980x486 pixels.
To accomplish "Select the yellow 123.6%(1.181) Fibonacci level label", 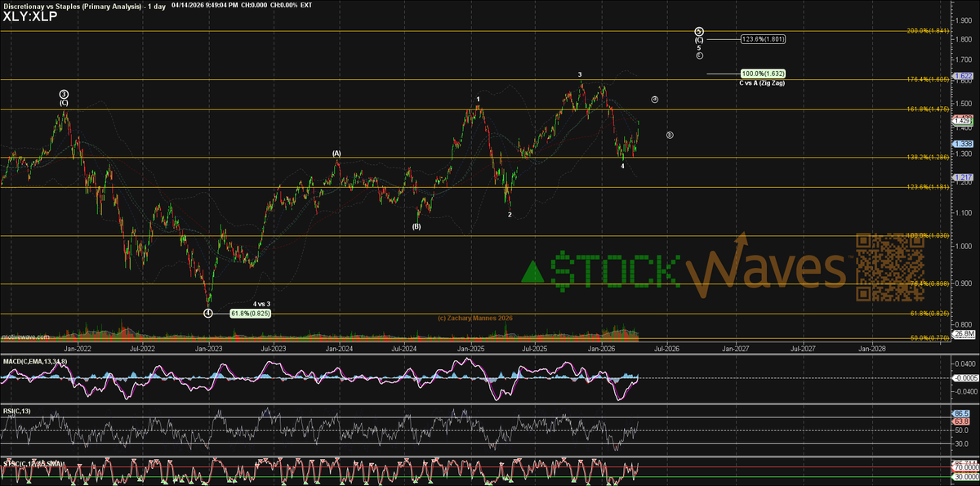I will pos(929,188).
